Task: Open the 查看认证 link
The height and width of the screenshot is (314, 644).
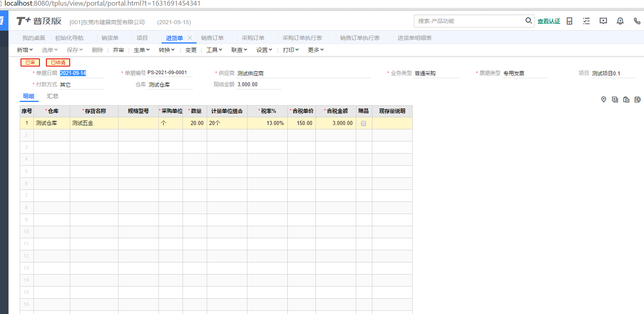Action: pyautogui.click(x=549, y=21)
